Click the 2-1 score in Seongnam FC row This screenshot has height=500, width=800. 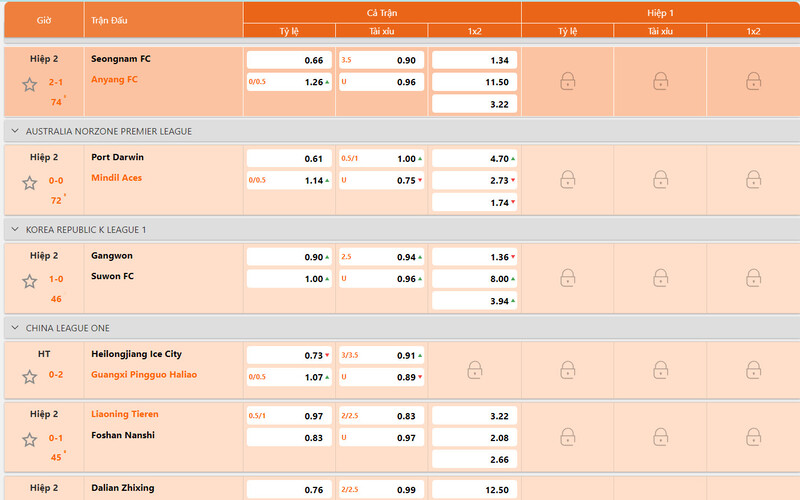(56, 82)
